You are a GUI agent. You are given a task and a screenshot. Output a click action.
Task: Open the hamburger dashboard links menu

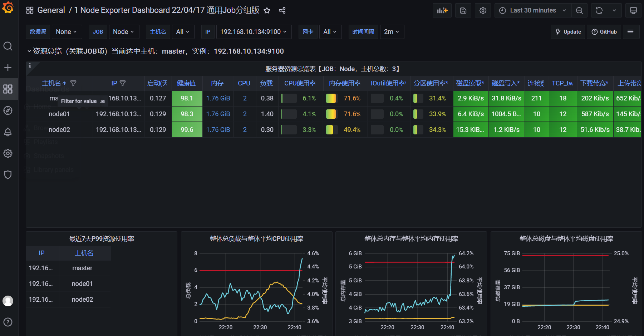(x=630, y=32)
